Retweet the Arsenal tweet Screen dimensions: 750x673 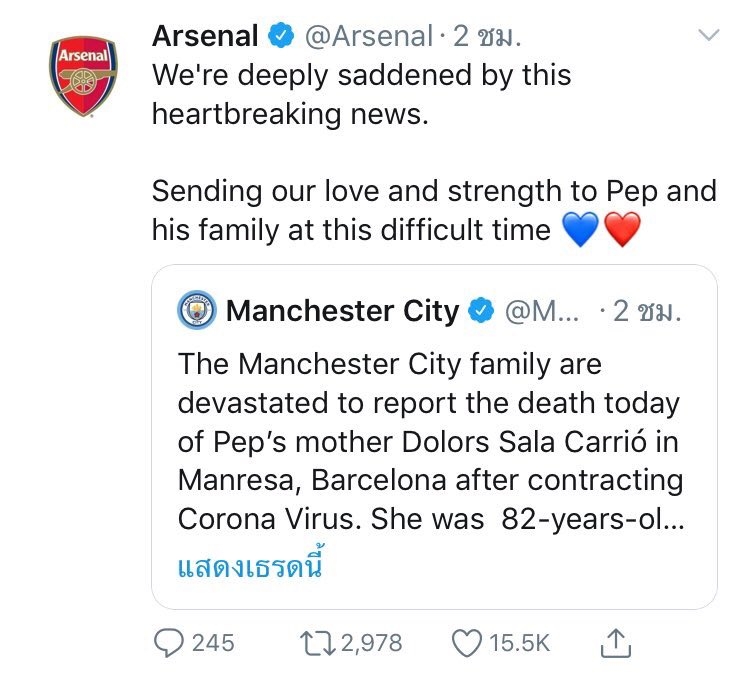(319, 643)
